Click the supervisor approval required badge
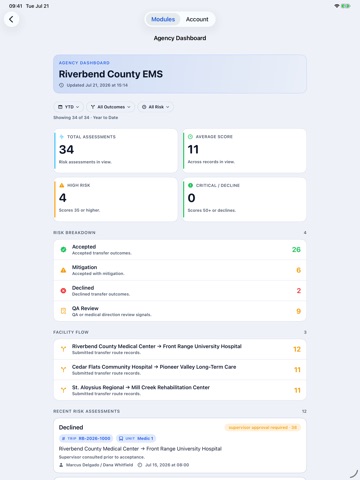 click(263, 427)
